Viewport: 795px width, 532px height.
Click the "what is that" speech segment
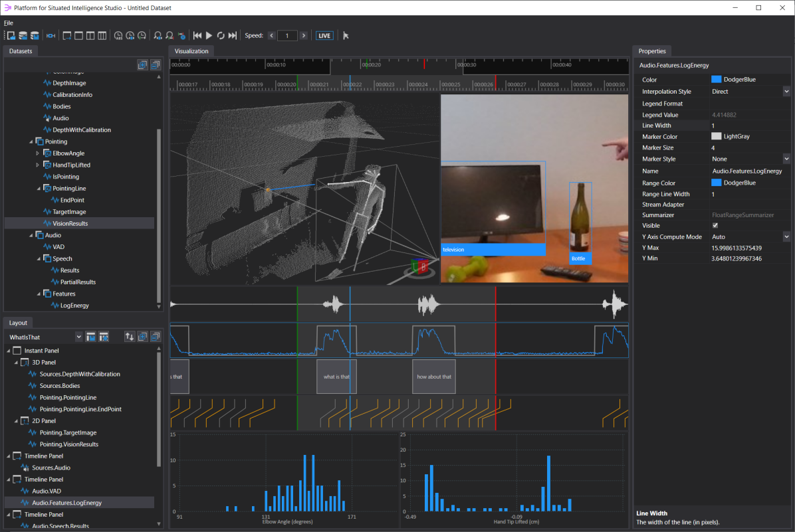[x=336, y=377]
